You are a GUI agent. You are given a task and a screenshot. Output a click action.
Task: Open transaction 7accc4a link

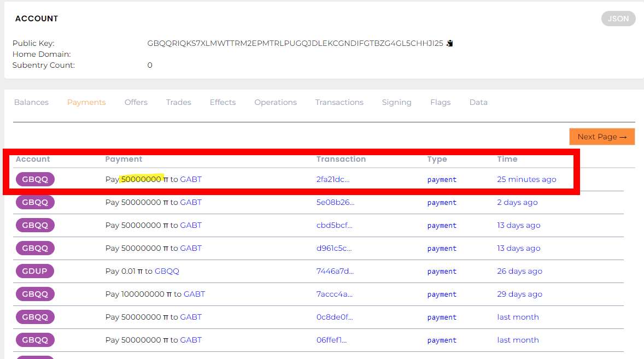pyautogui.click(x=334, y=294)
